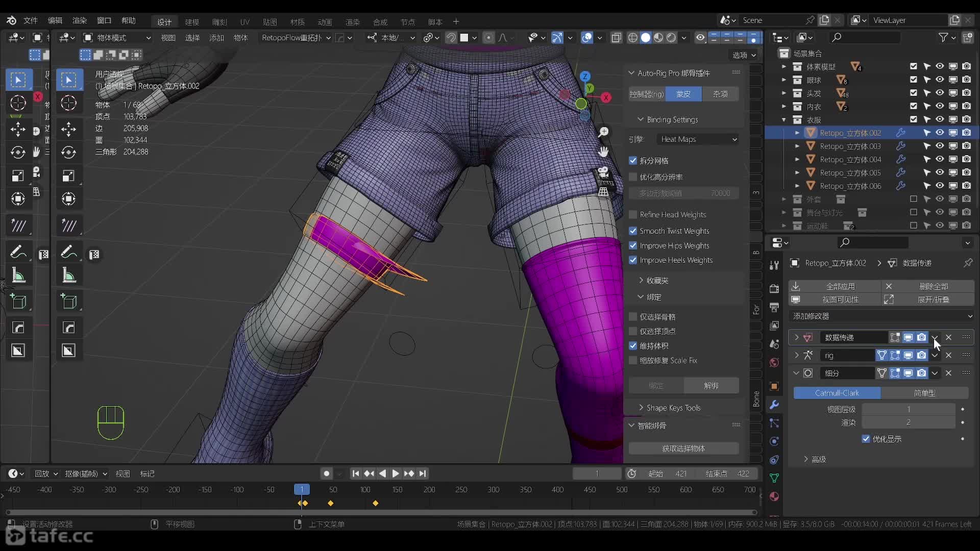Collapse the 细分 modifier panel

[796, 373]
